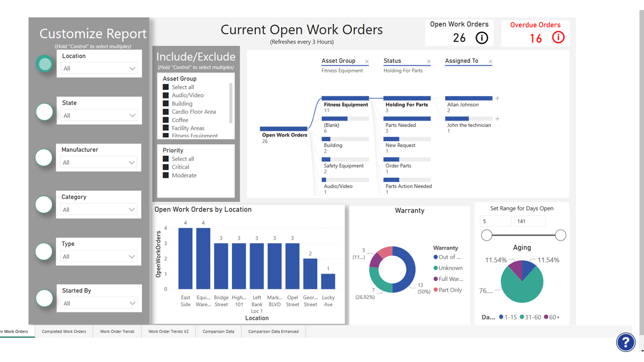
Task: Select the Fitness Equipment tree node
Action: [x=346, y=104]
